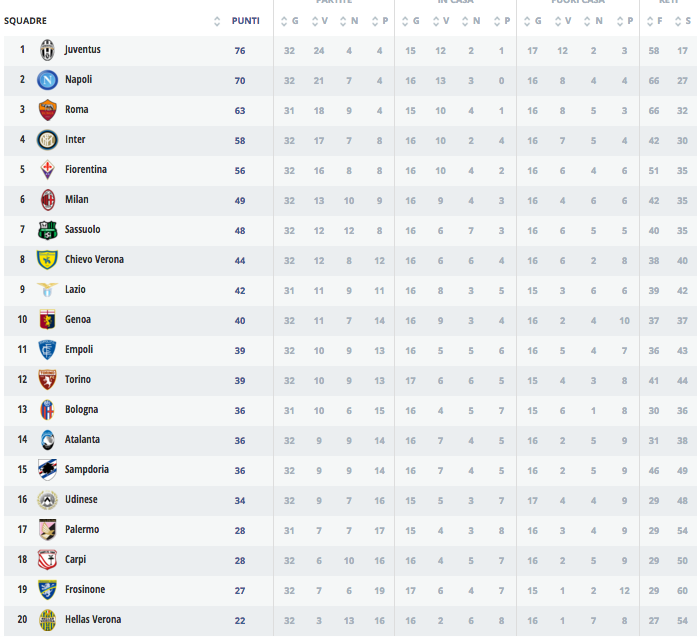Image resolution: width=698 pixels, height=637 pixels.
Task: Select the Sassuolo club crest
Action: coord(47,230)
